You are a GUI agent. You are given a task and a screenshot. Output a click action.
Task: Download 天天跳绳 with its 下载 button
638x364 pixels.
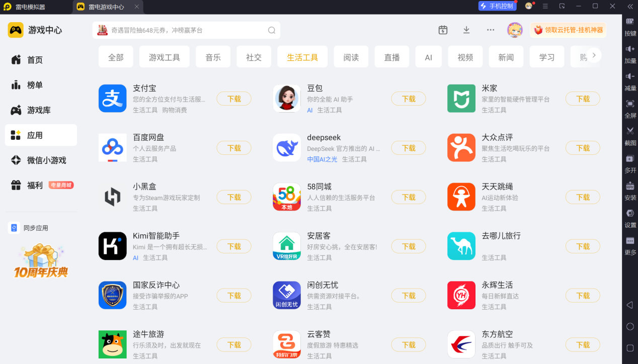point(583,197)
